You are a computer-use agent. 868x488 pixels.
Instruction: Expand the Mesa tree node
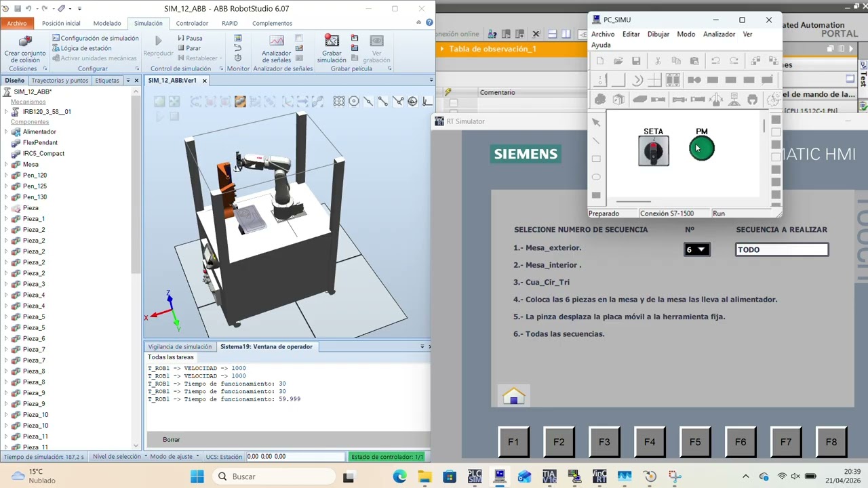coord(6,164)
